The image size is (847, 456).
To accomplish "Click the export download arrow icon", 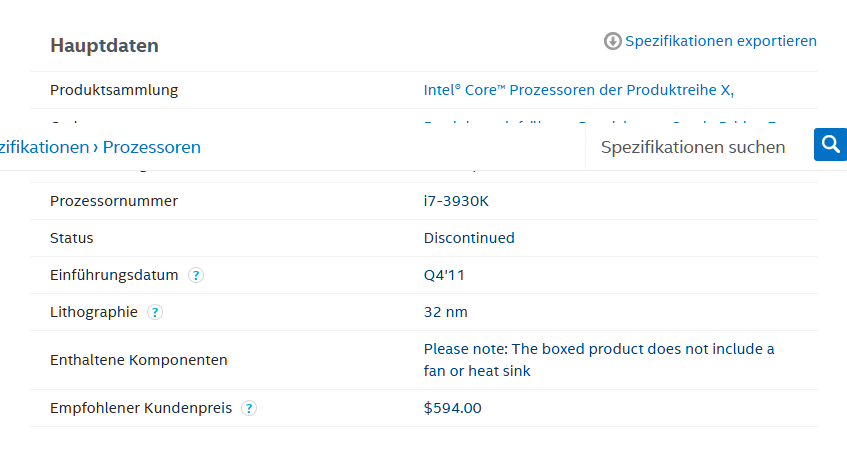I will [x=613, y=41].
